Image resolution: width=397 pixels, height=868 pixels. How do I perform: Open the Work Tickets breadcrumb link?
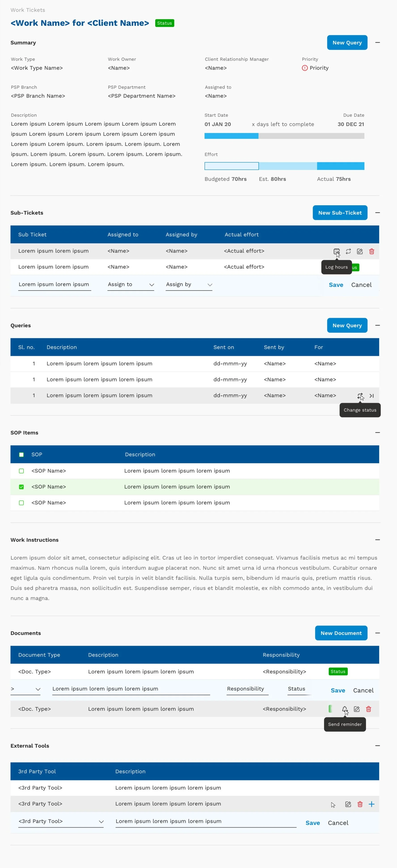[28, 10]
